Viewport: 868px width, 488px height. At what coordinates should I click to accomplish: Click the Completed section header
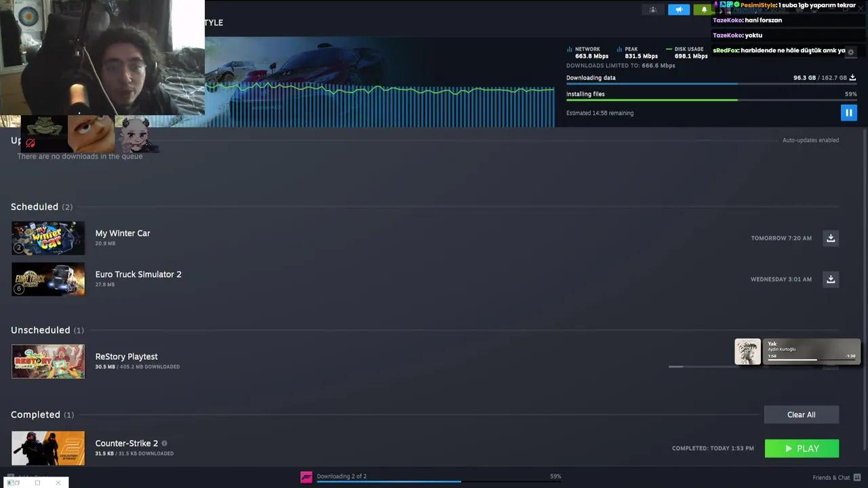click(42, 415)
